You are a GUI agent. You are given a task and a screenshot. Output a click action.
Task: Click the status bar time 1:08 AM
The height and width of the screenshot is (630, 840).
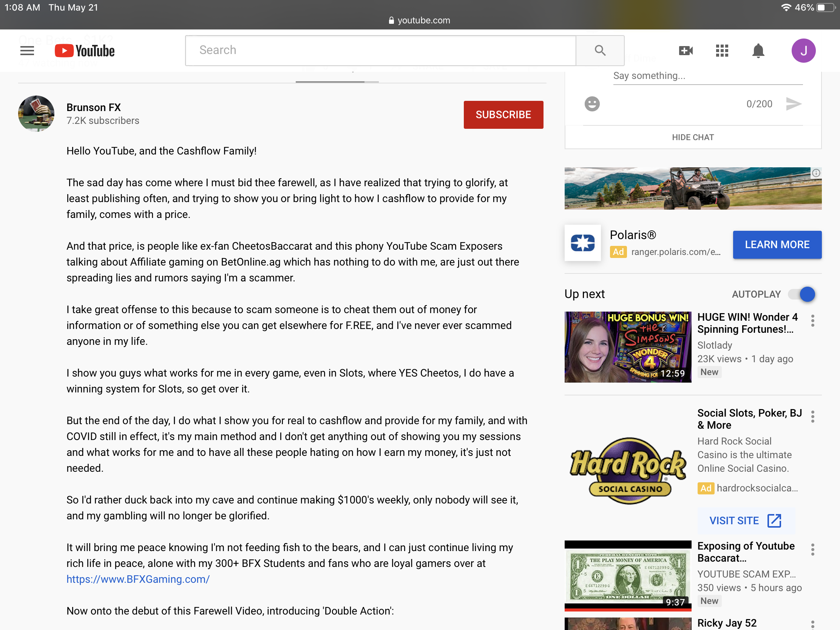click(x=22, y=8)
